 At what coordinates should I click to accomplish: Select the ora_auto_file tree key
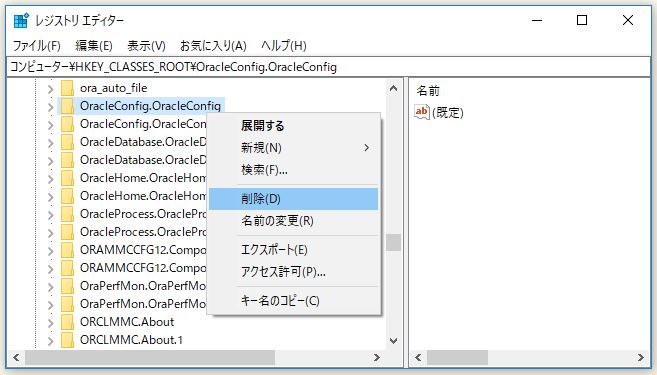[113, 88]
